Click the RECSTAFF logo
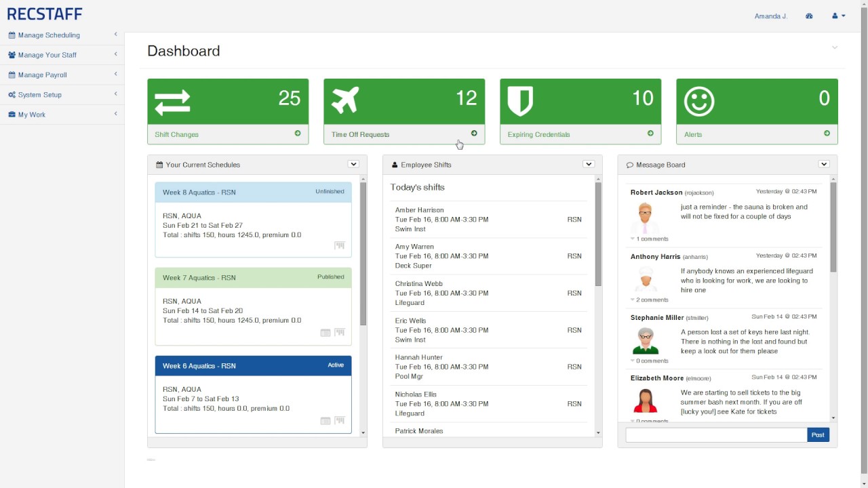 45,14
